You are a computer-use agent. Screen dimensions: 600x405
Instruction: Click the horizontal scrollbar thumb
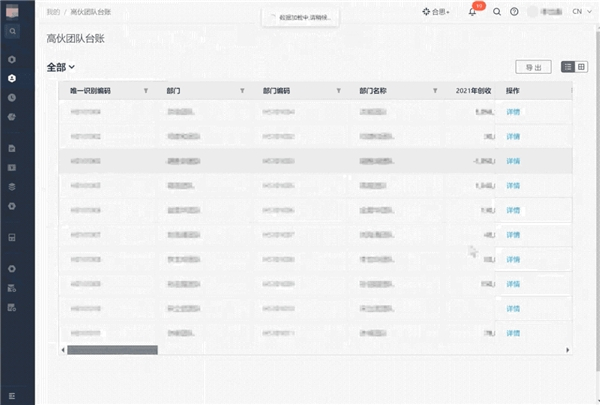[x=112, y=350]
